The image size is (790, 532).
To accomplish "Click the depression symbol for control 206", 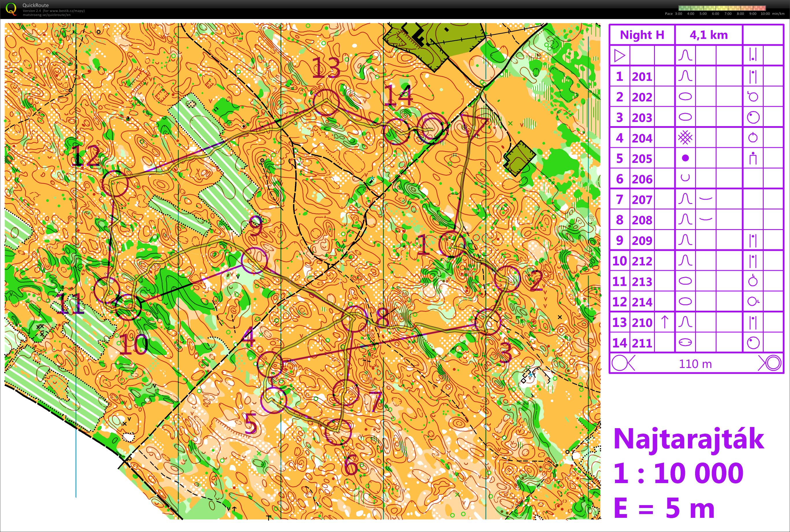I will (685, 178).
